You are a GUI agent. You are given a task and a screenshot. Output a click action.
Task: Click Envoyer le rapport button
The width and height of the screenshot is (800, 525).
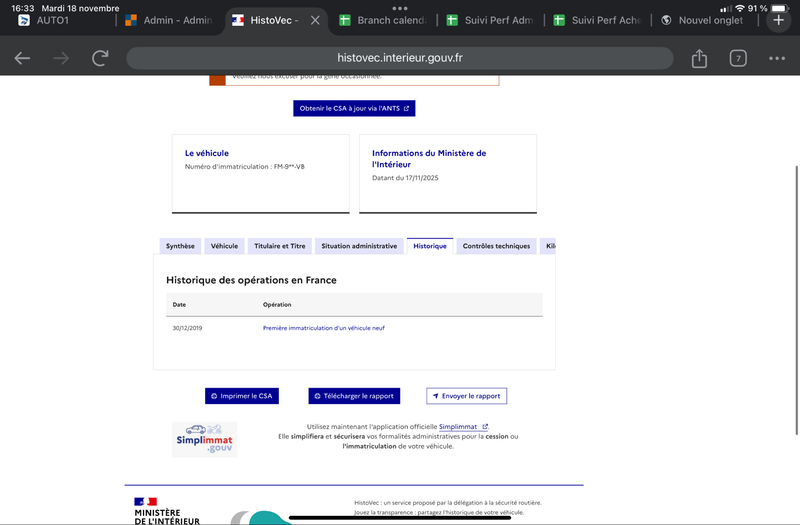[466, 396]
